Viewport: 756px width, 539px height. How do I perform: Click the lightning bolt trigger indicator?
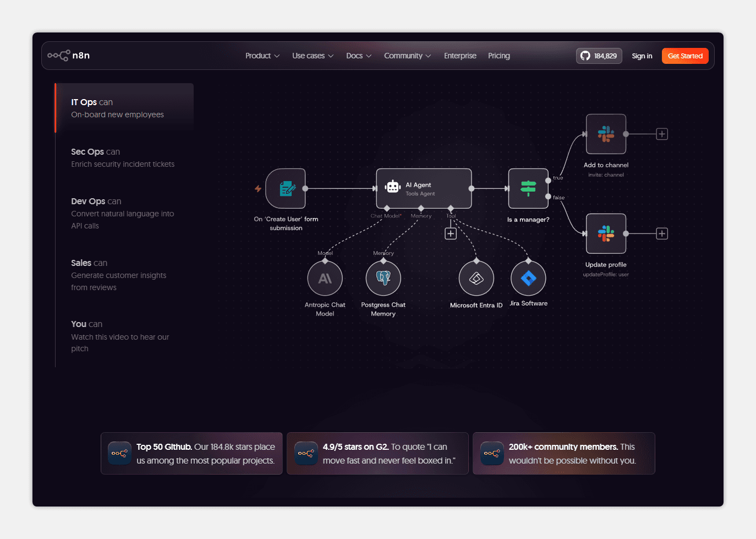click(258, 188)
